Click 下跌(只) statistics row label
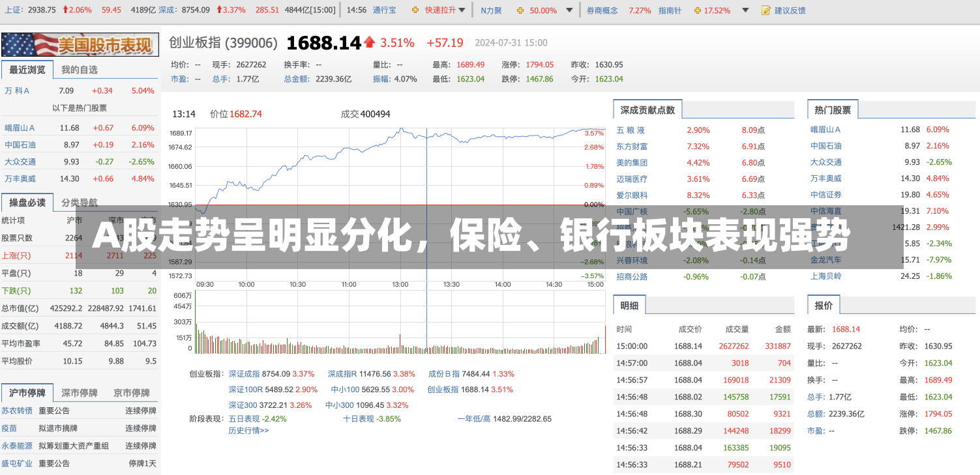 pyautogui.click(x=16, y=291)
